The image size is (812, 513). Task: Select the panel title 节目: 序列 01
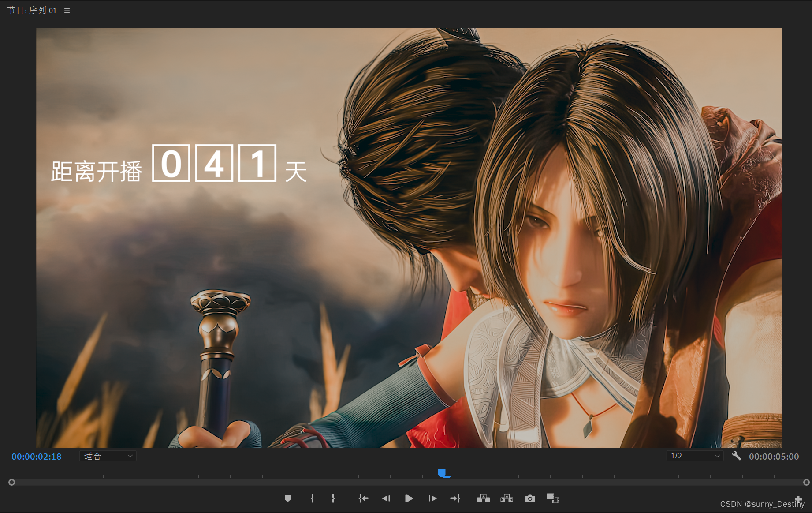click(x=32, y=10)
